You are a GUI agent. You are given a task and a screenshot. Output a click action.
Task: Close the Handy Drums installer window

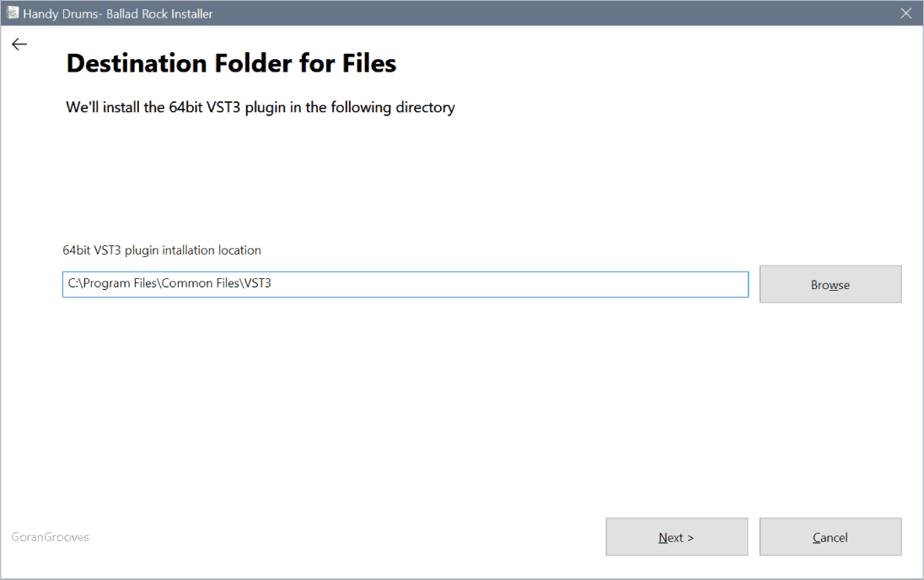(x=905, y=13)
